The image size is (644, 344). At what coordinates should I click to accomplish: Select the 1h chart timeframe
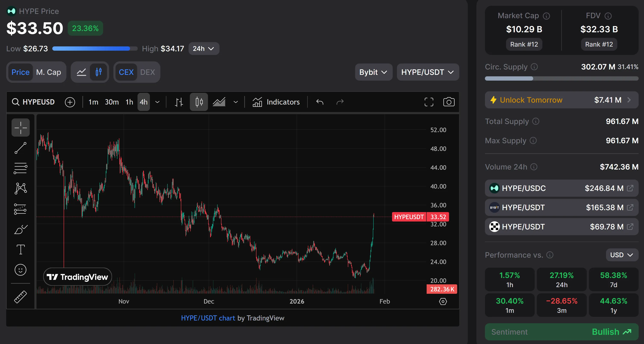pos(129,102)
